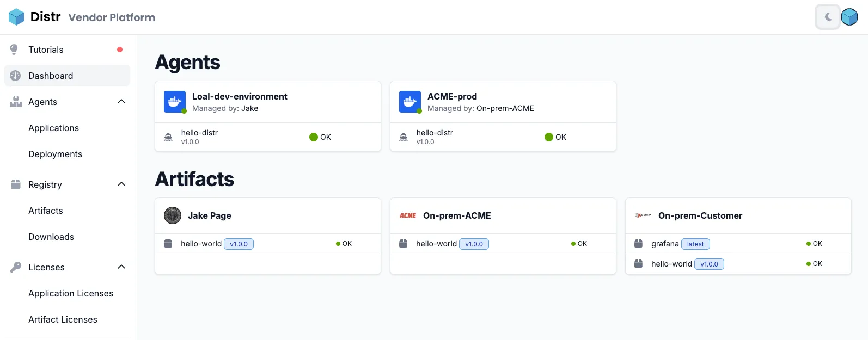Click the red notification dot beside Tutorials
Viewport: 868px width, 340px height.
pos(120,50)
